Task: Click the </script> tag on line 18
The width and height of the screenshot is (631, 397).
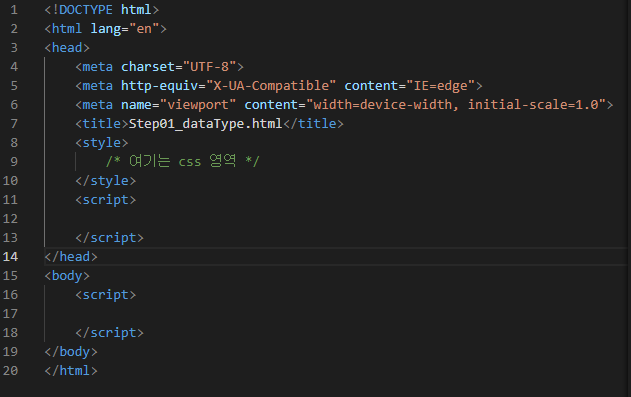Action: pyautogui.click(x=109, y=333)
